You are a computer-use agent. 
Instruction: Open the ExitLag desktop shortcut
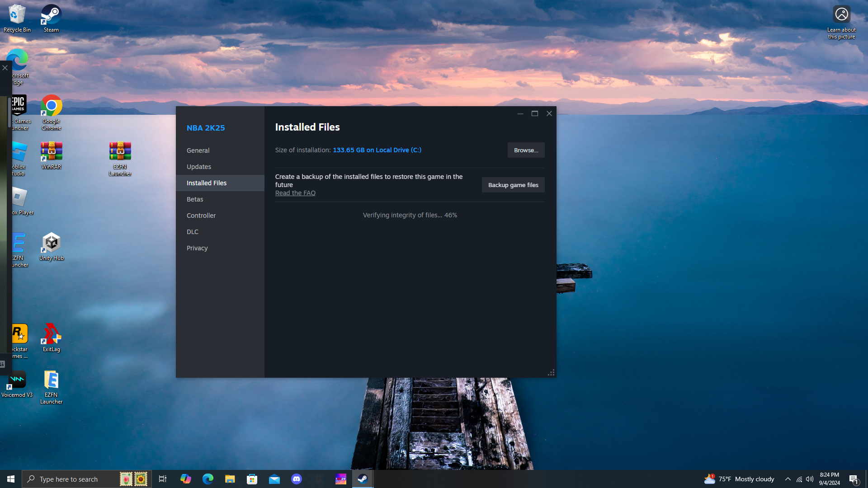51,338
